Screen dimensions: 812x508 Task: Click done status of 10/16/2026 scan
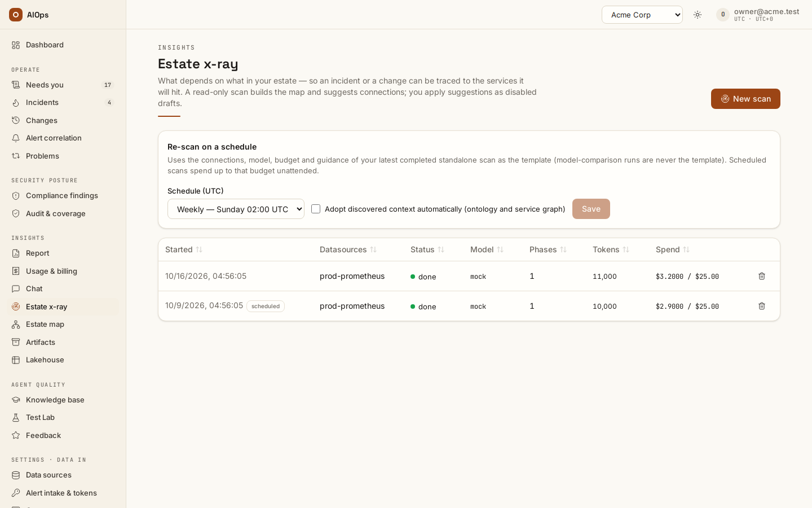point(423,277)
